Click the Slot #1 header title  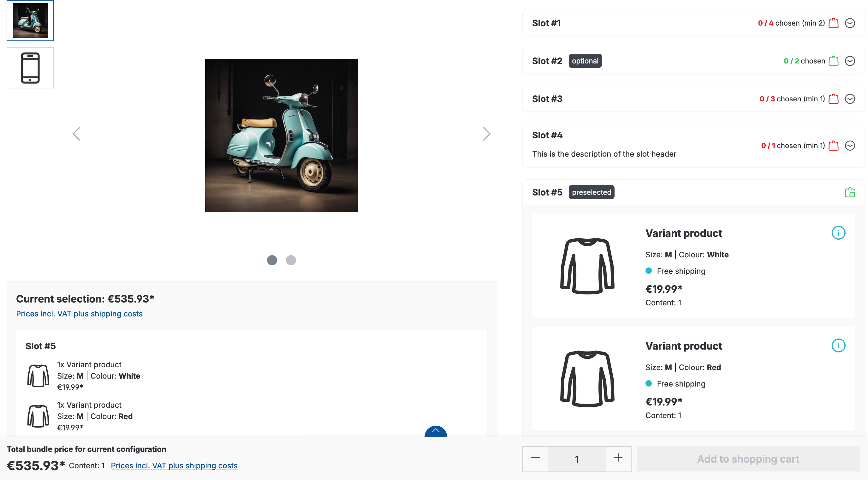(546, 23)
